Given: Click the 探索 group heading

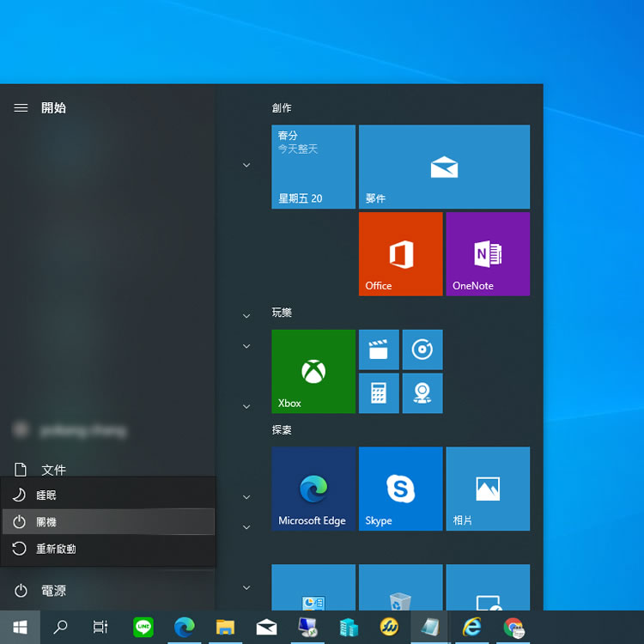Looking at the screenshot, I should click(282, 429).
